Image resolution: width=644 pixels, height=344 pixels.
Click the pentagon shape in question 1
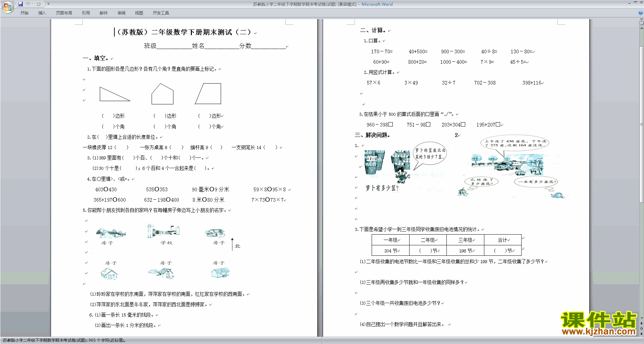[x=162, y=94]
